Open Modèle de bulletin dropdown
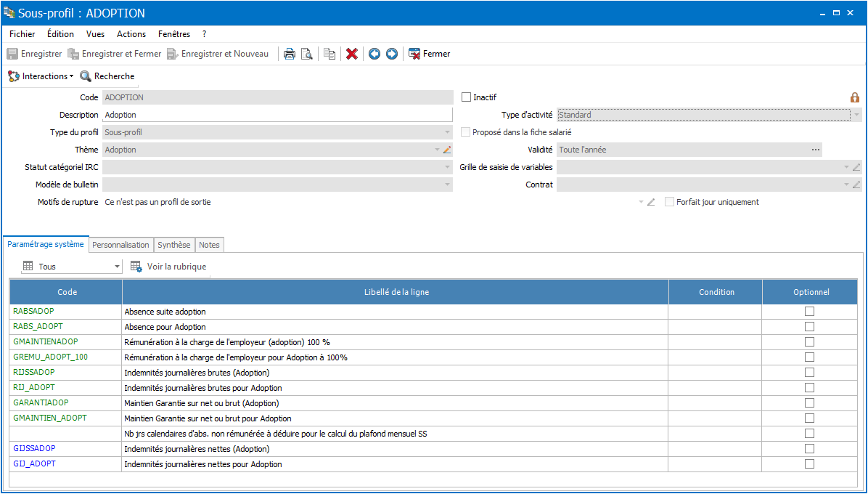Viewport: 868px width, 494px height. pyautogui.click(x=447, y=185)
